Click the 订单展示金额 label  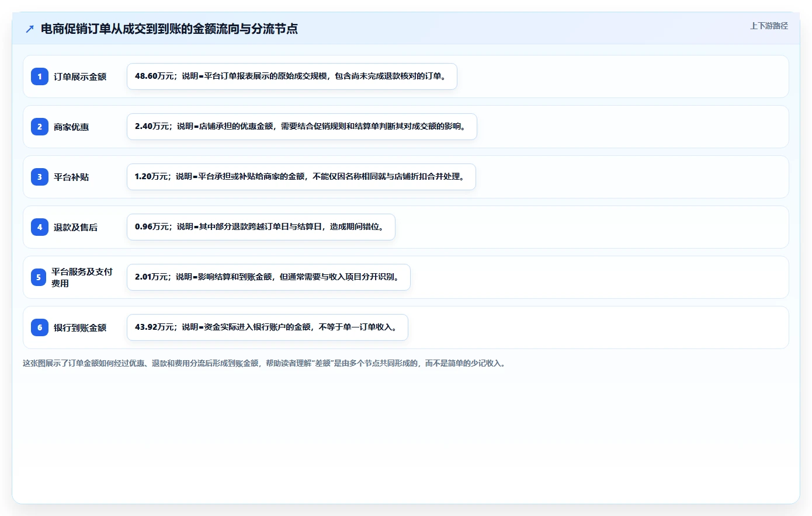coord(80,76)
